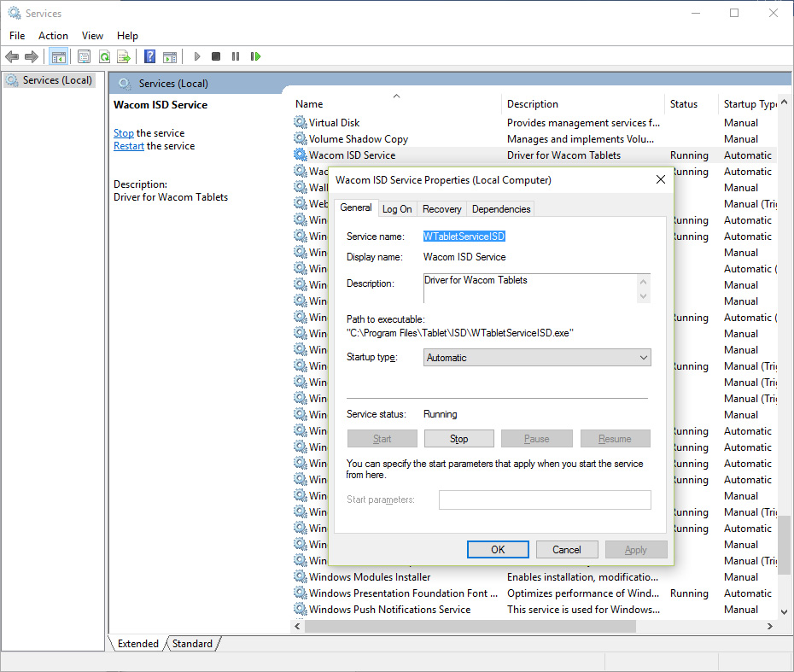The image size is (794, 672).
Task: Click the Pause button in the properties dialog
Action: [537, 439]
